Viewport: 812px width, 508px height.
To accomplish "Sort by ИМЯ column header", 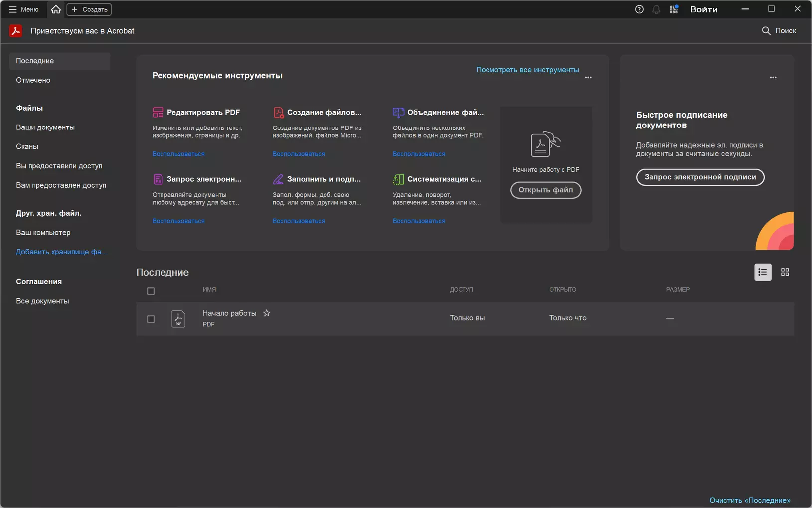I will click(209, 290).
